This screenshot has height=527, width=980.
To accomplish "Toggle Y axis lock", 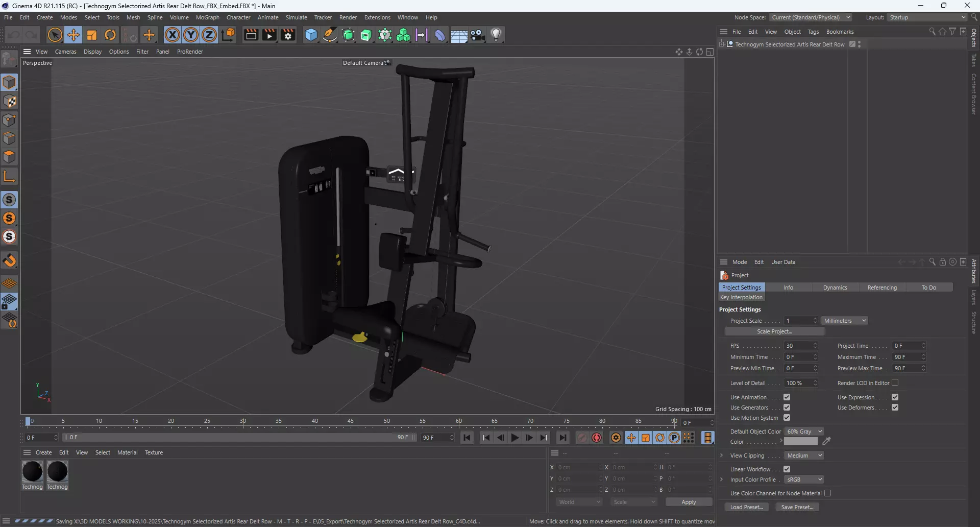I will (191, 35).
